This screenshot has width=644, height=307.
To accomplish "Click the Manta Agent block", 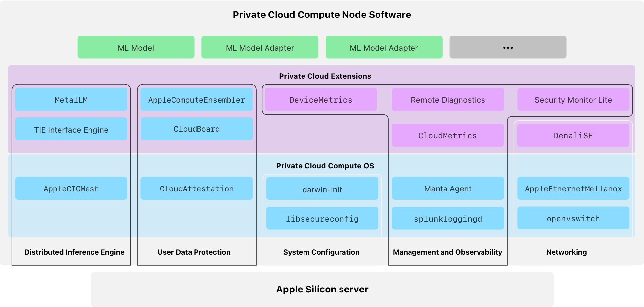I will 448,188.
